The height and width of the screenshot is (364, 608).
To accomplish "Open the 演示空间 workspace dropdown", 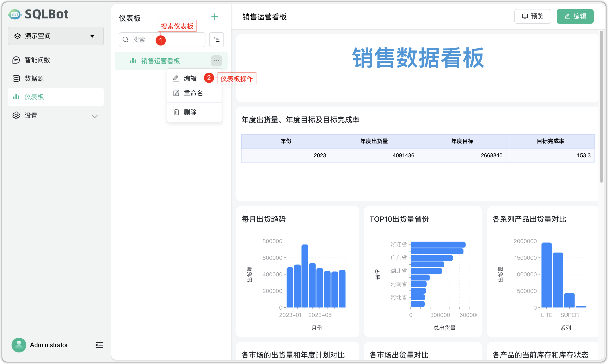I will pyautogui.click(x=56, y=36).
